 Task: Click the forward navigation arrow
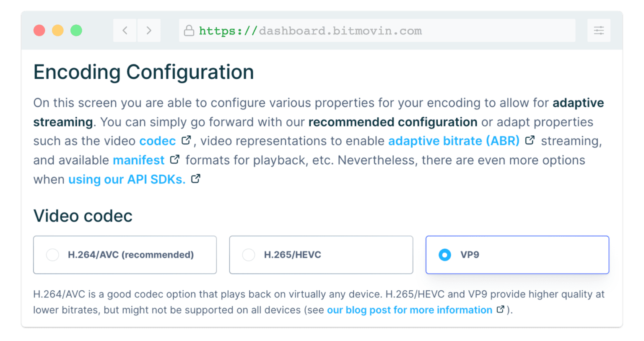click(x=149, y=31)
